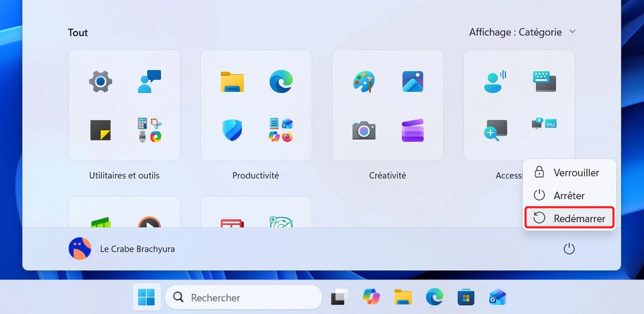Launch the Magnifier app
The image size is (644, 314).
(496, 131)
